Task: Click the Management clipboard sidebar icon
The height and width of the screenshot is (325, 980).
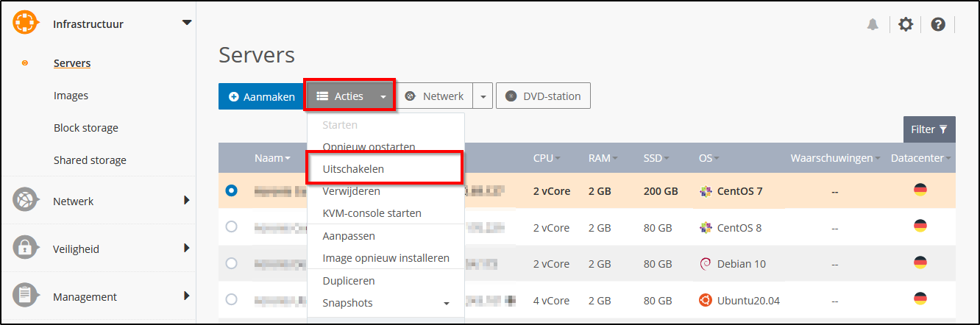Action: click(25, 296)
